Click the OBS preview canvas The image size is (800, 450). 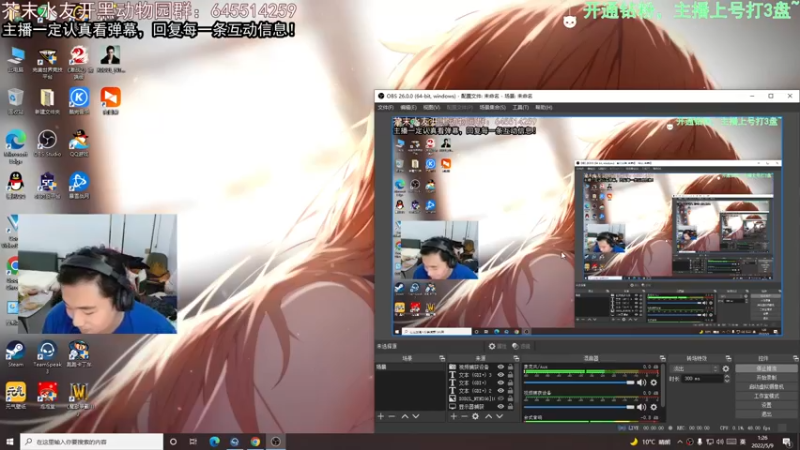(x=587, y=226)
